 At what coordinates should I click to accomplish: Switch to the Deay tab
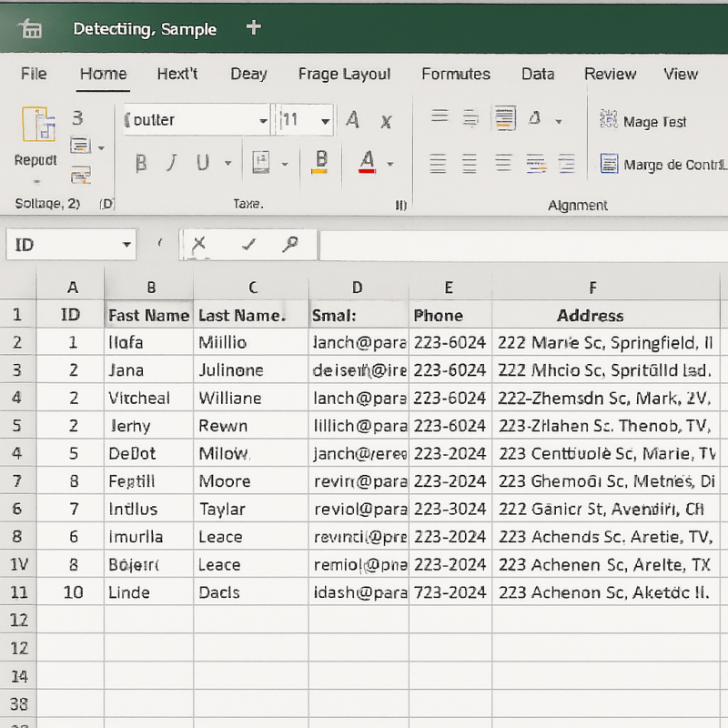point(248,75)
